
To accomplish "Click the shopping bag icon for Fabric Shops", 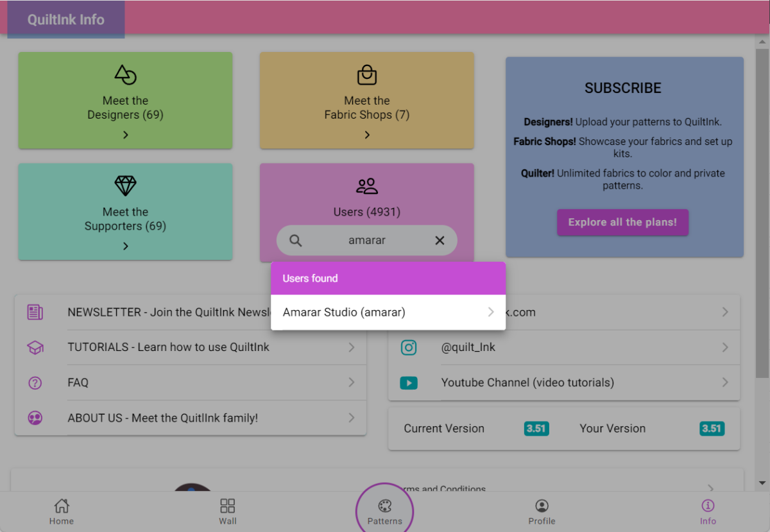I will pos(366,75).
